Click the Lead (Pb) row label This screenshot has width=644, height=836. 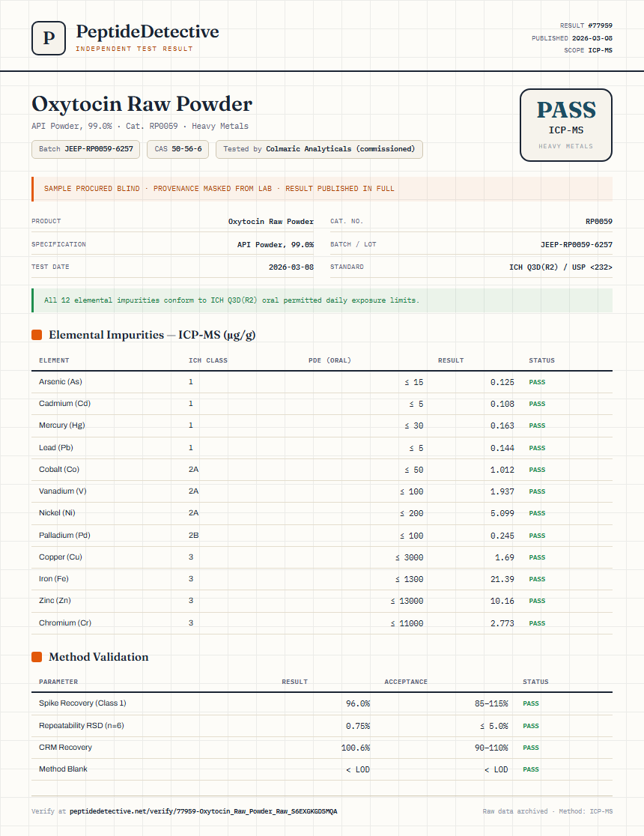(56, 448)
